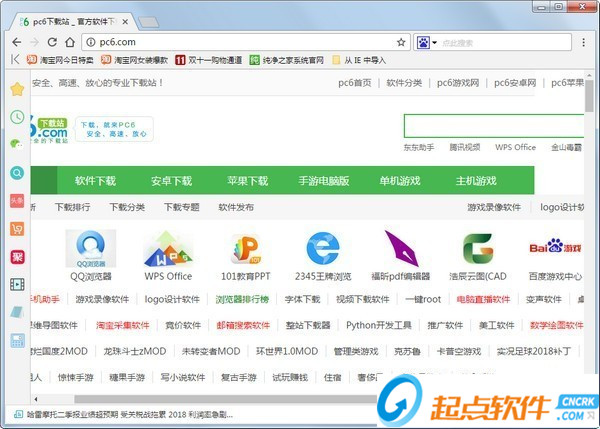Click the pc6游戏网 top link
This screenshot has width=600, height=429.
[x=458, y=83]
